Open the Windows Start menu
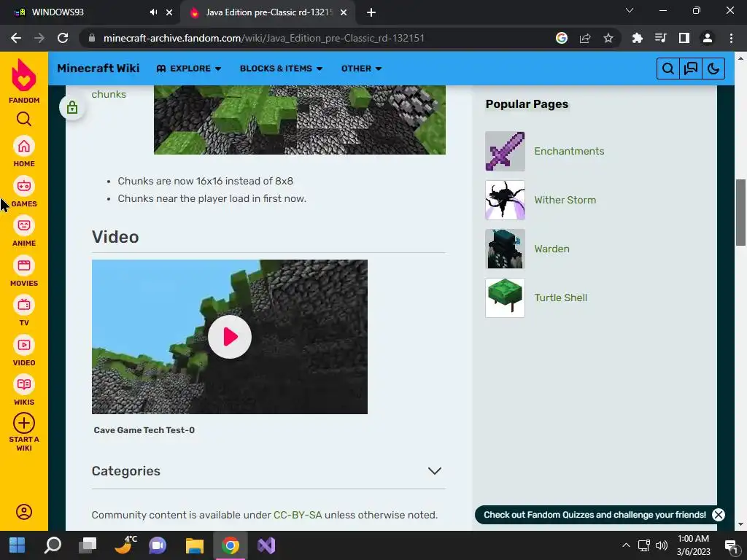747x560 pixels. [x=18, y=545]
